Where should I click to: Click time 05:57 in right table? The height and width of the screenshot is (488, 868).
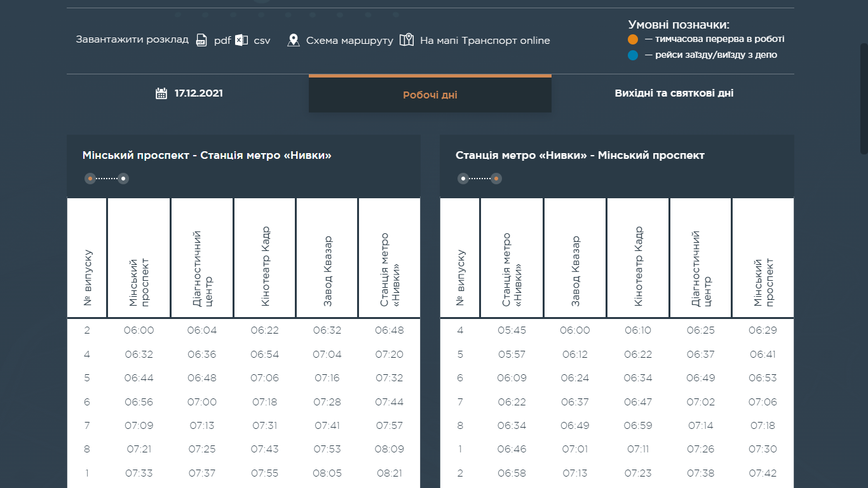pyautogui.click(x=512, y=355)
